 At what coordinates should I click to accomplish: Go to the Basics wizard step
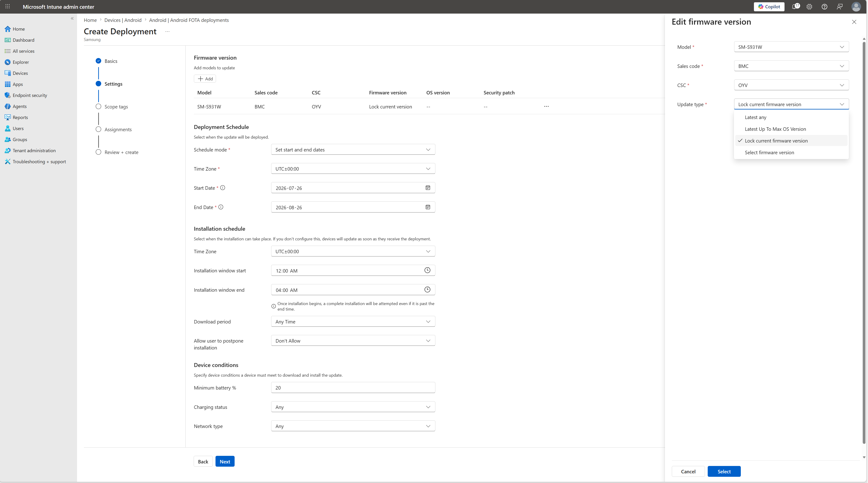[x=107, y=61]
